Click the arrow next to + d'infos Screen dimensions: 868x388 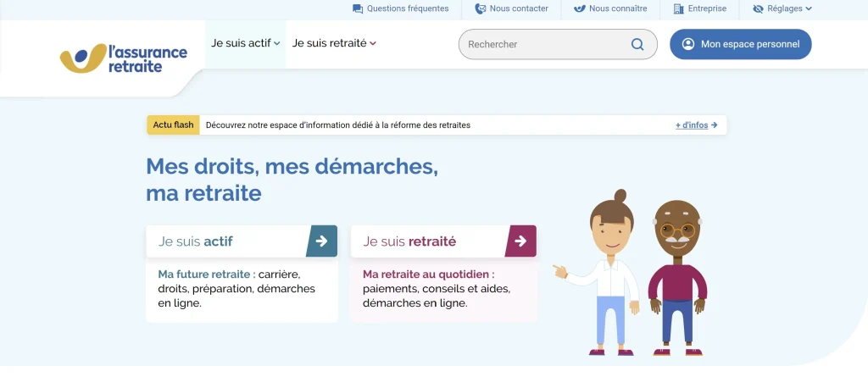click(714, 125)
